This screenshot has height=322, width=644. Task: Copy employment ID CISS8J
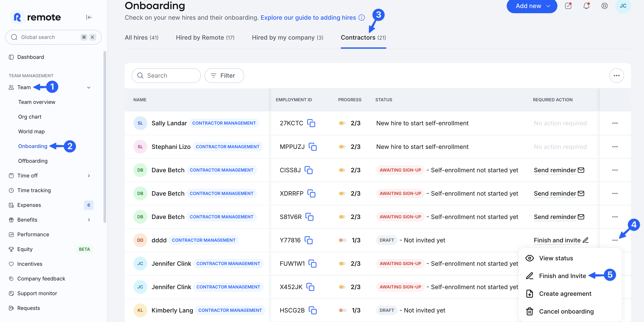click(309, 170)
